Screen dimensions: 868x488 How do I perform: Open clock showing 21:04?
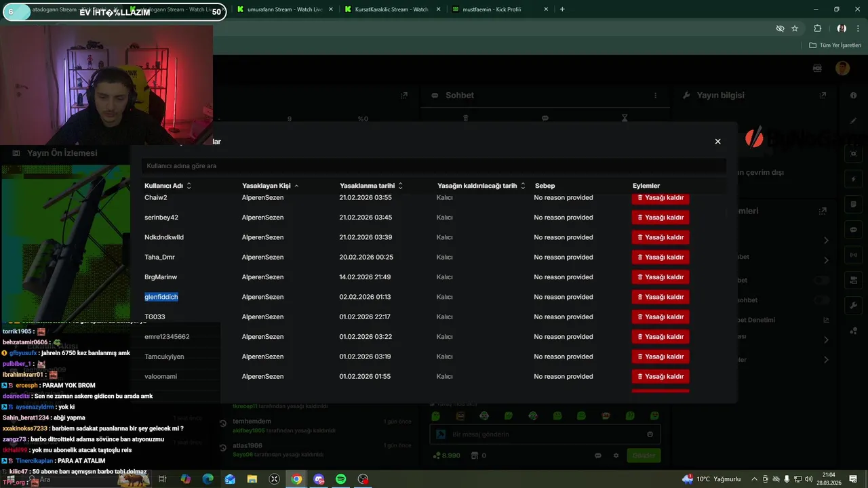pos(828,479)
